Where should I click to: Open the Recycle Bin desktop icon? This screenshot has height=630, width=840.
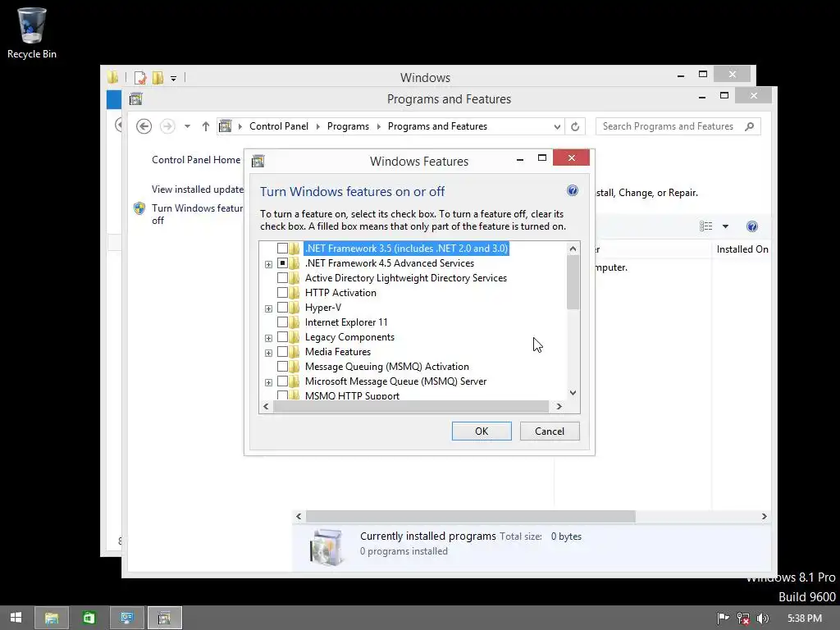(32, 33)
